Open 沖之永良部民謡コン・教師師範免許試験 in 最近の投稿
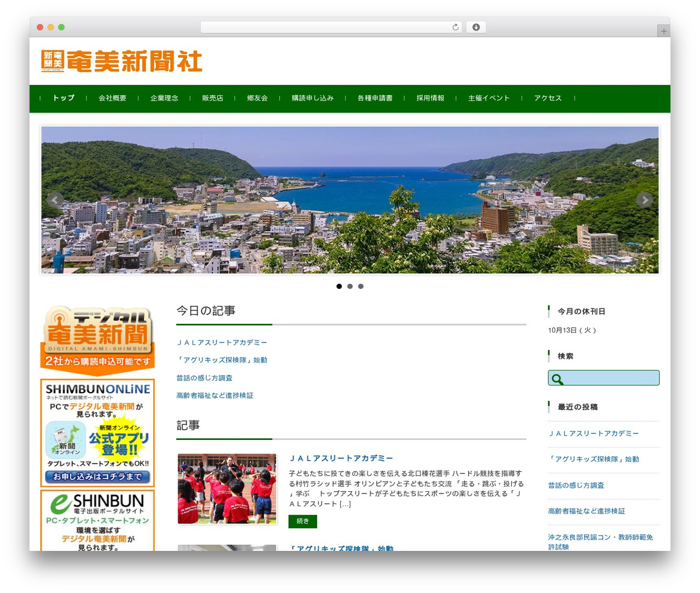This screenshot has height=593, width=700. coord(601,542)
